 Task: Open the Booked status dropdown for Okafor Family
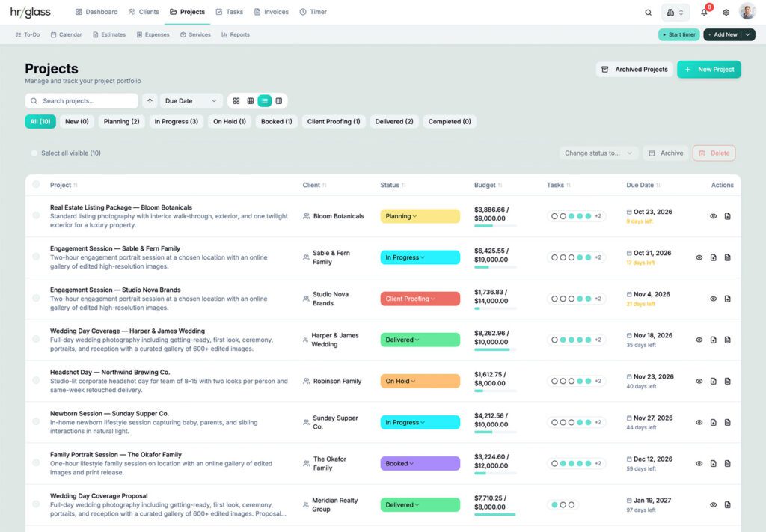(420, 464)
